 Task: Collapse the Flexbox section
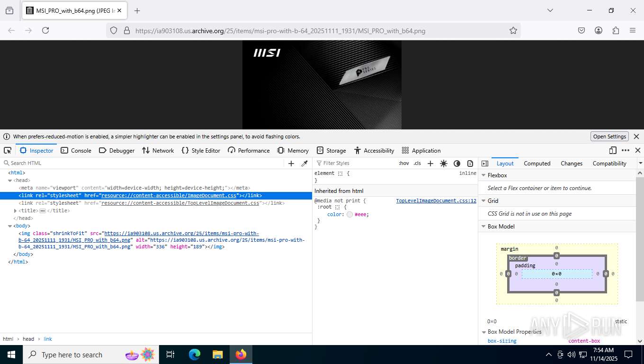(x=483, y=175)
